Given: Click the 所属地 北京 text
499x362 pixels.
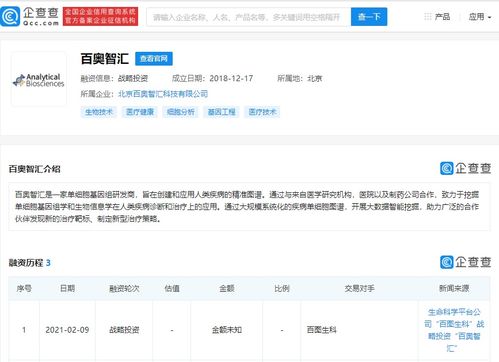Looking at the screenshot, I should pyautogui.click(x=300, y=79).
